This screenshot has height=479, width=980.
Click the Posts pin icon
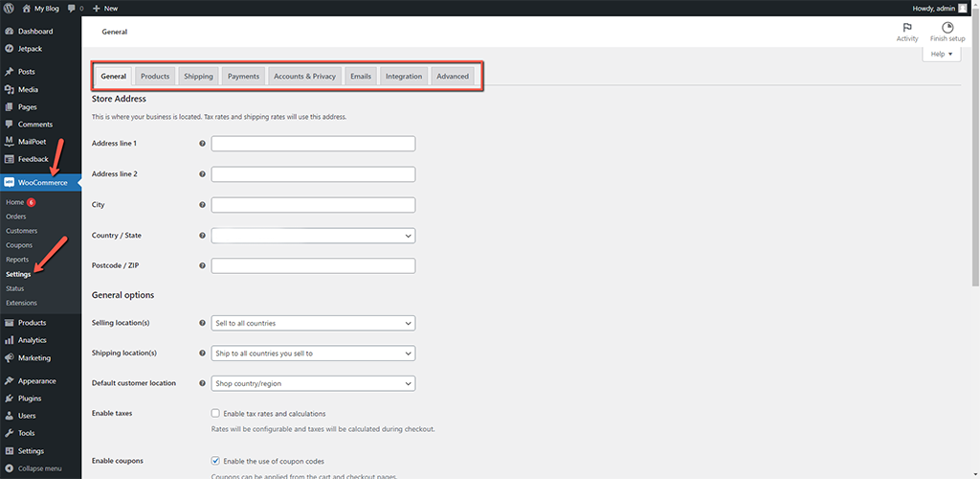pyautogui.click(x=10, y=72)
